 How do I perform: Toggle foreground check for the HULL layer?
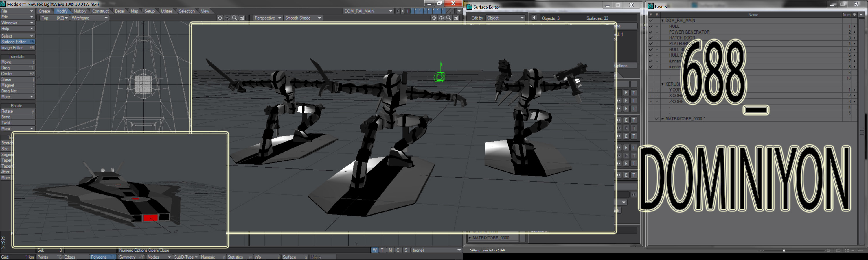pos(651,26)
